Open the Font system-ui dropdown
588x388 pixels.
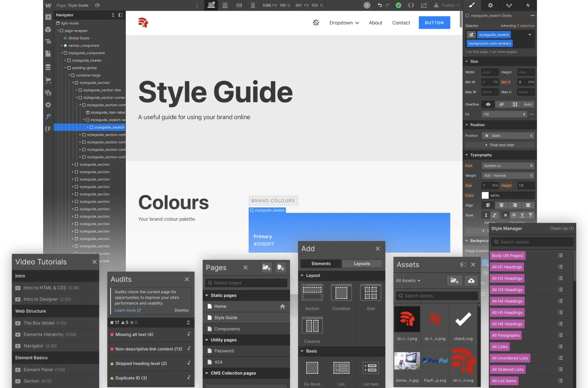pos(508,166)
